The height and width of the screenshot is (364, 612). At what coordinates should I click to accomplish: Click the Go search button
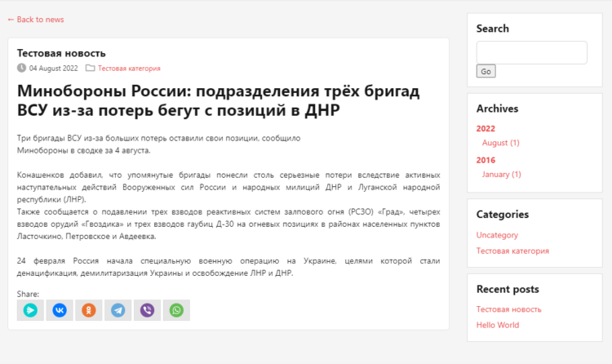tap(486, 71)
